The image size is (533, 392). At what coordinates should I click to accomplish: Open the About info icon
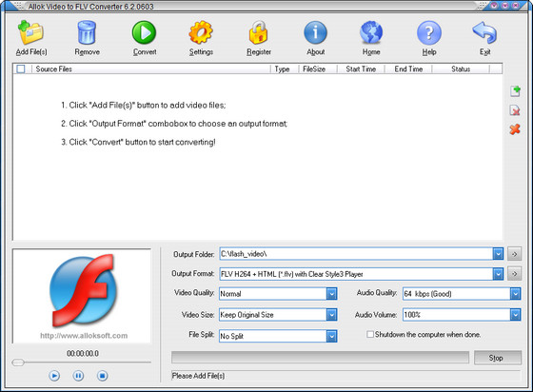(x=315, y=32)
